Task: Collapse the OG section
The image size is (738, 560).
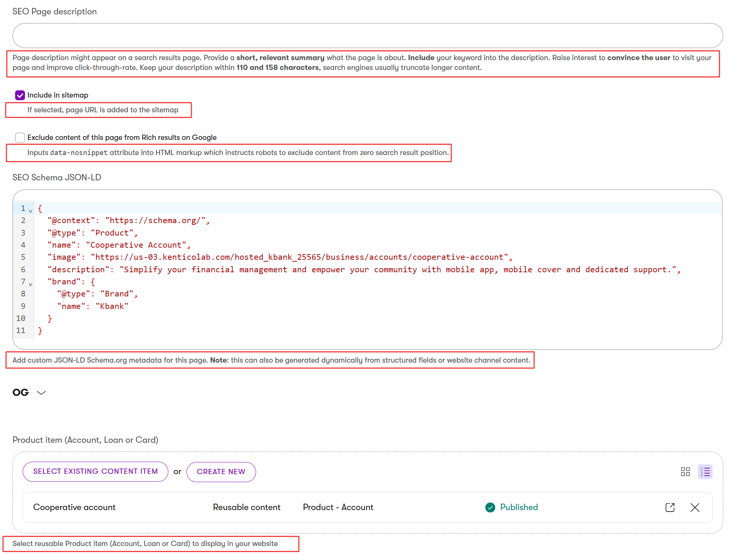Action: (x=41, y=392)
